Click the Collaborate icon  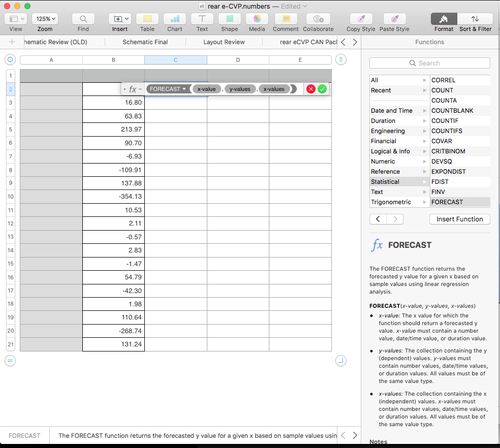318,19
